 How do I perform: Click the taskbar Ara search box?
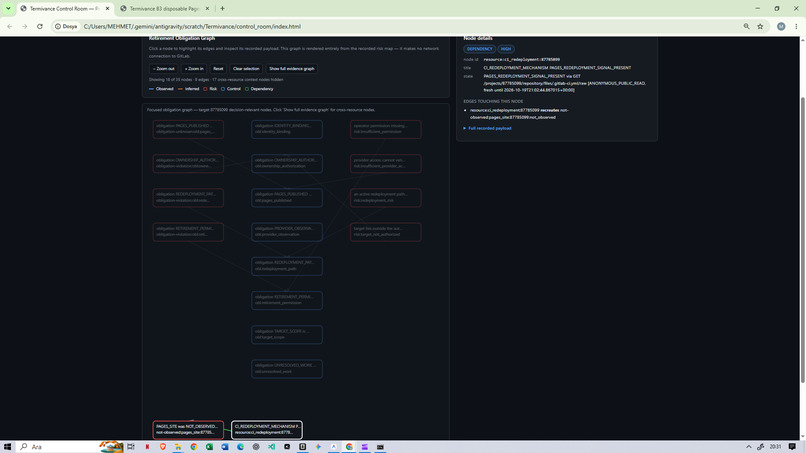pos(69,447)
